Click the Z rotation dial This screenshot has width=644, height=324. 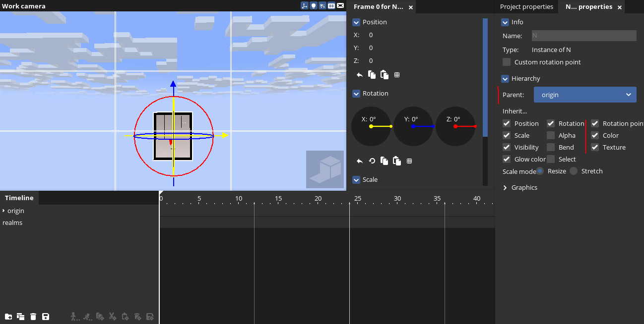click(455, 126)
